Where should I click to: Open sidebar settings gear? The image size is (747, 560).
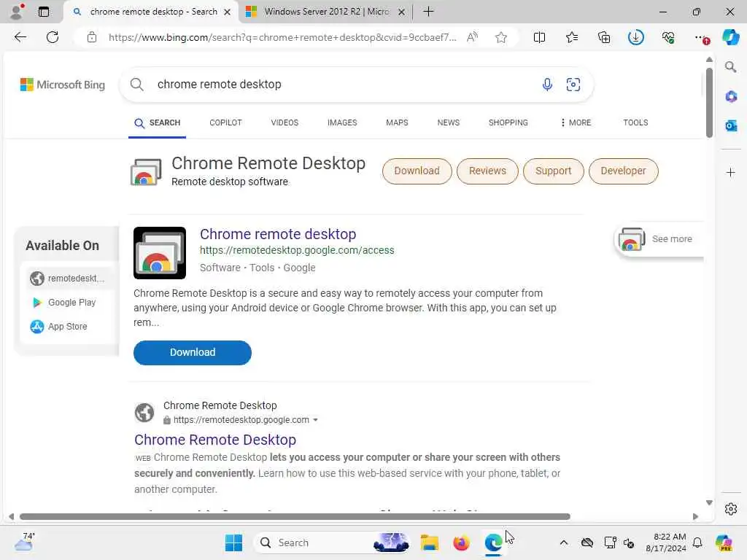[x=731, y=508]
